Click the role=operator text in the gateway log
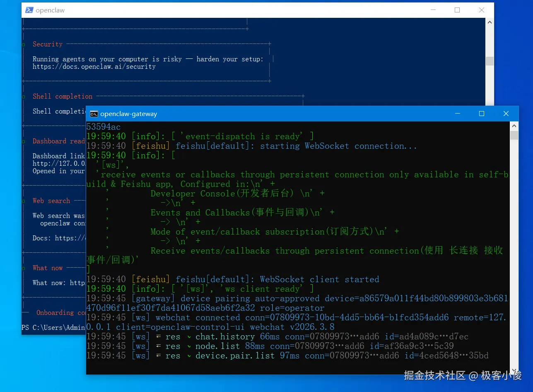This screenshot has height=392, width=533. point(292,308)
